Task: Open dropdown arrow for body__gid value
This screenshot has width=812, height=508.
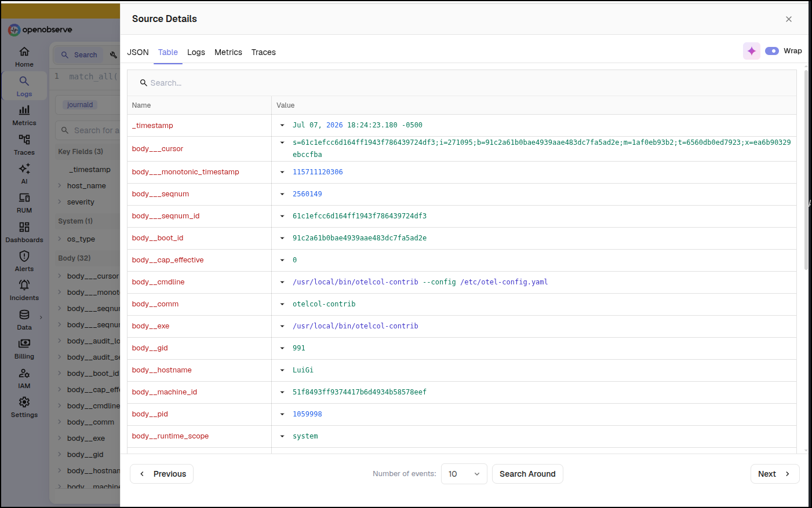Action: [x=282, y=348]
